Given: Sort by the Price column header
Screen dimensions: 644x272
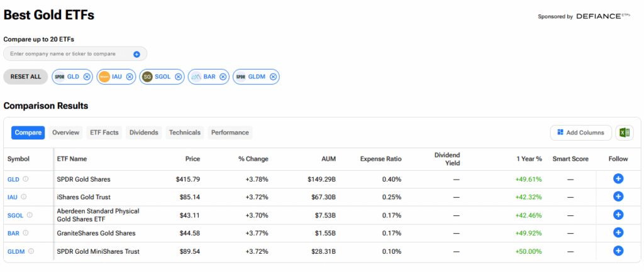Looking at the screenshot, I should pyautogui.click(x=192, y=159).
